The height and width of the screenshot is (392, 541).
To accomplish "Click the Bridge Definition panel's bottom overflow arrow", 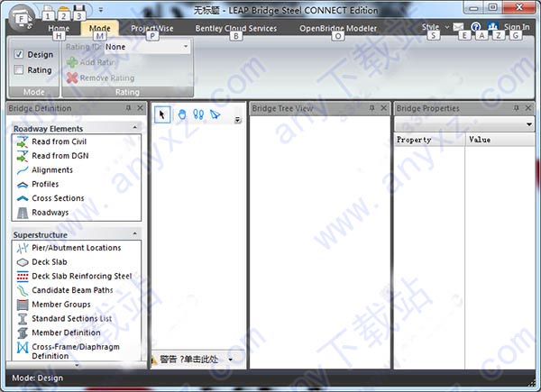I will (x=77, y=365).
